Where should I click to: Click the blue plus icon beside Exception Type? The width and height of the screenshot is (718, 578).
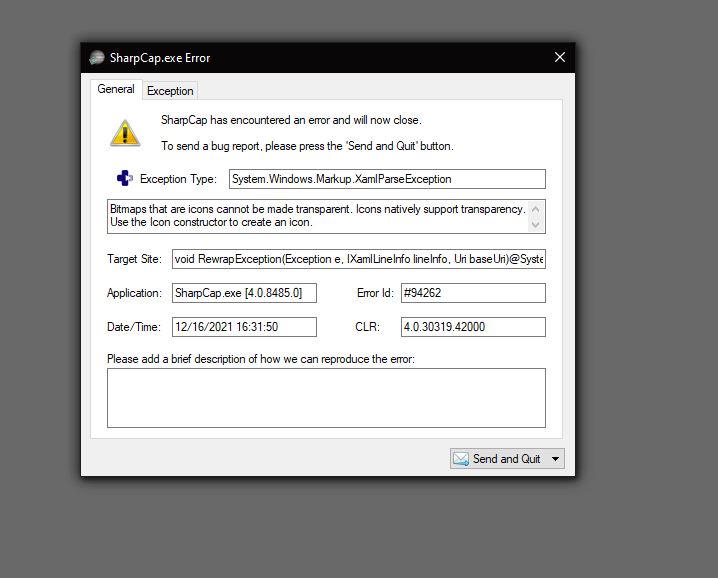[125, 178]
